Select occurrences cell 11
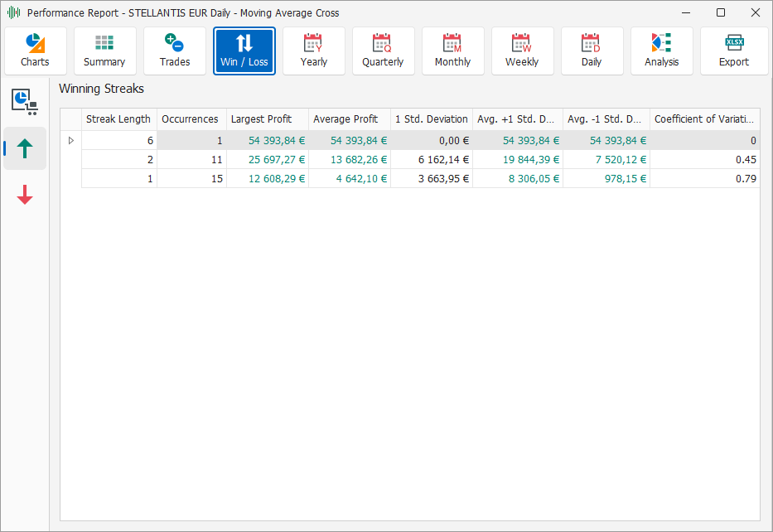773x532 pixels. (x=191, y=159)
